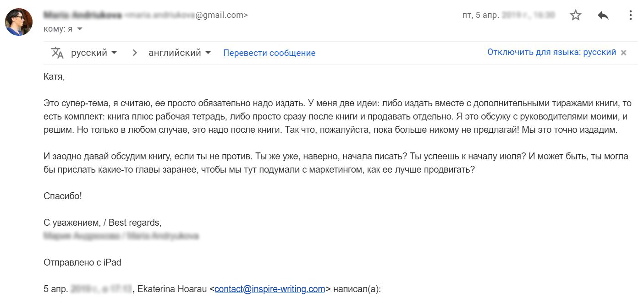
Task: Dismiss the translation bar with the X
Action: [x=623, y=53]
